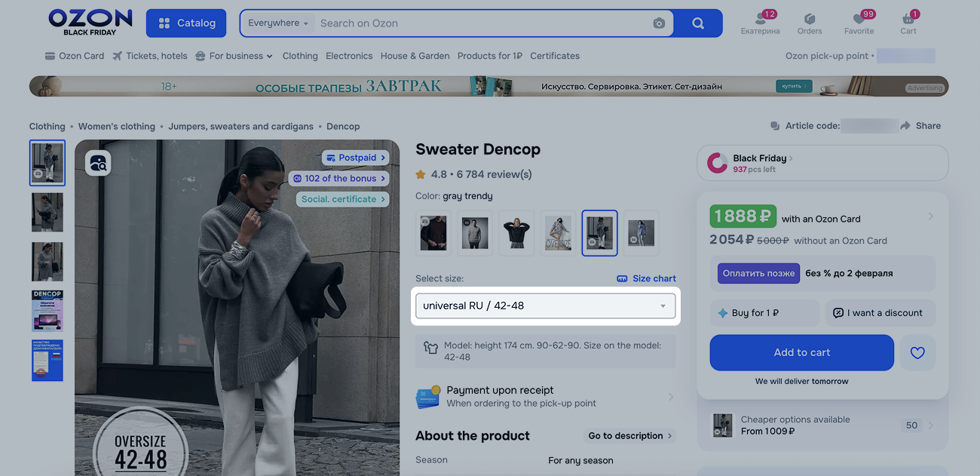Open the Electronics menu item
Image resolution: width=980 pixels, height=476 pixels.
pos(349,56)
